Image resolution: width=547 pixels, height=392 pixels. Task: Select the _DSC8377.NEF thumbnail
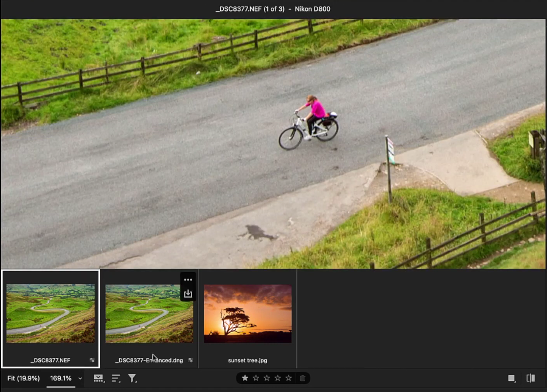click(51, 314)
